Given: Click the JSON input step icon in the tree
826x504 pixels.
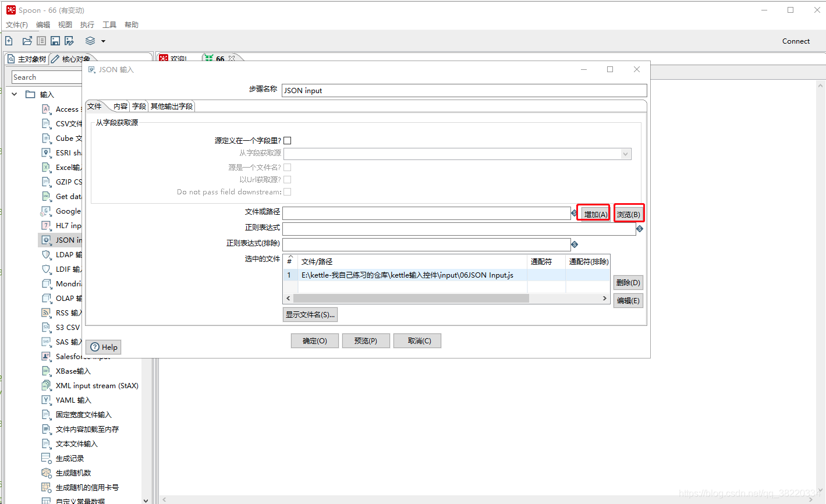Looking at the screenshot, I should (46, 240).
